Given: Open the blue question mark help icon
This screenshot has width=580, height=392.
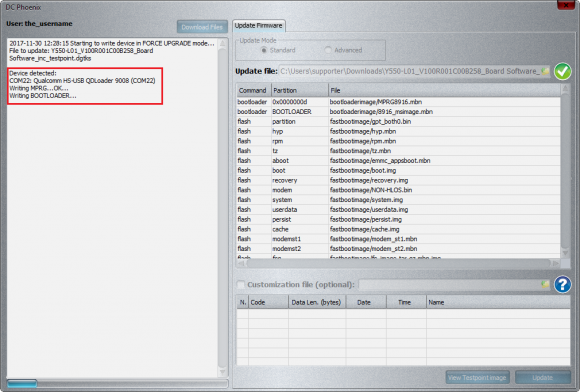Looking at the screenshot, I should click(563, 284).
